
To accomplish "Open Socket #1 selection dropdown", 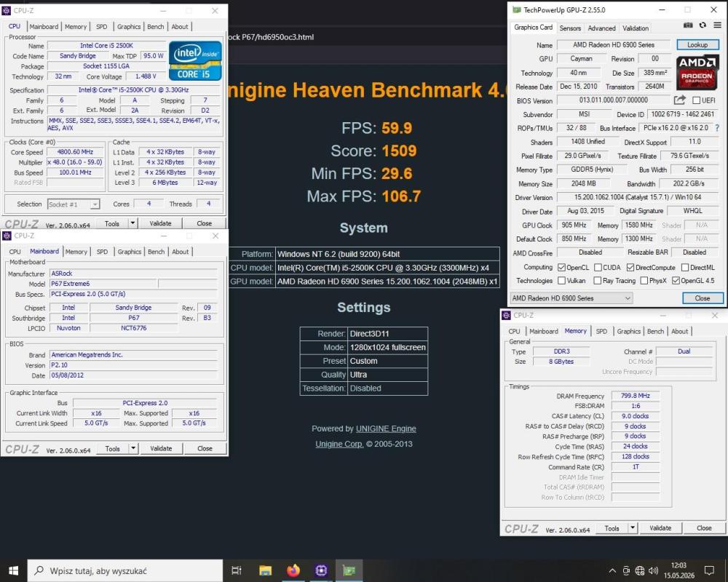I will [74, 204].
